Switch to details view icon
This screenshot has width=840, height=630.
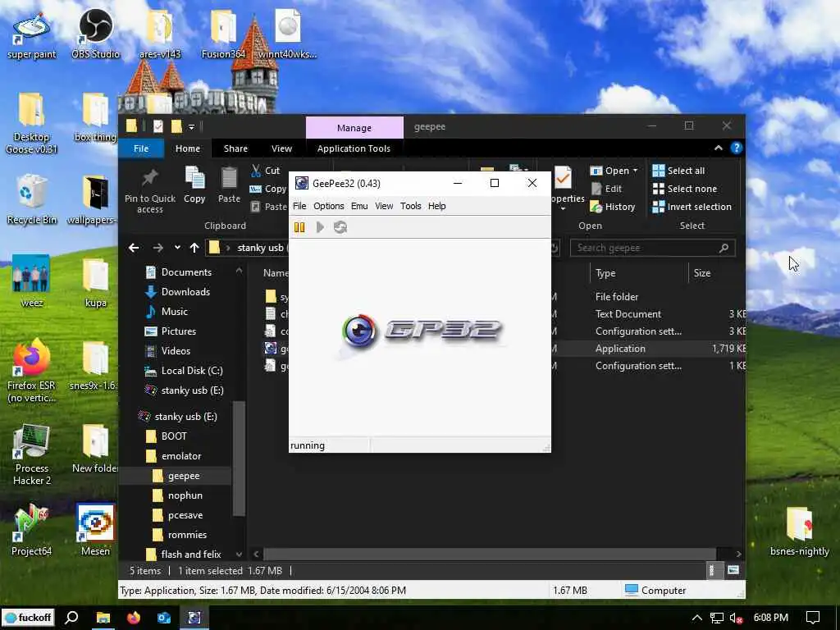pos(712,571)
